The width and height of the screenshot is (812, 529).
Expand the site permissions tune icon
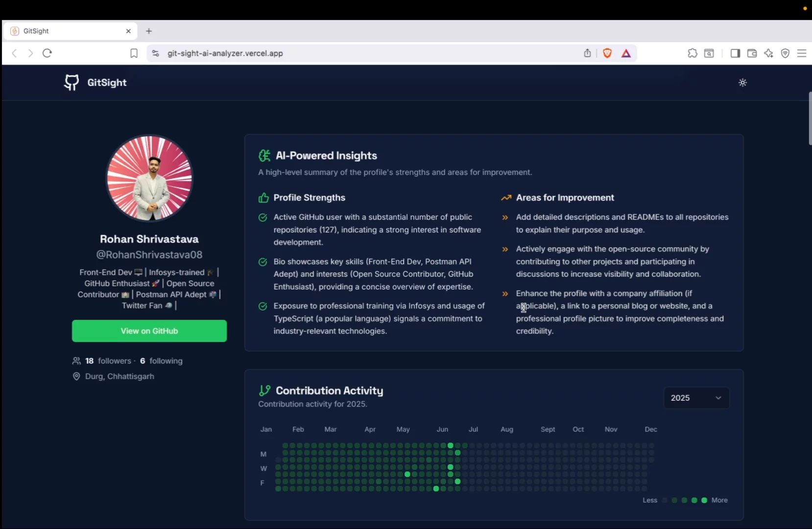click(155, 53)
